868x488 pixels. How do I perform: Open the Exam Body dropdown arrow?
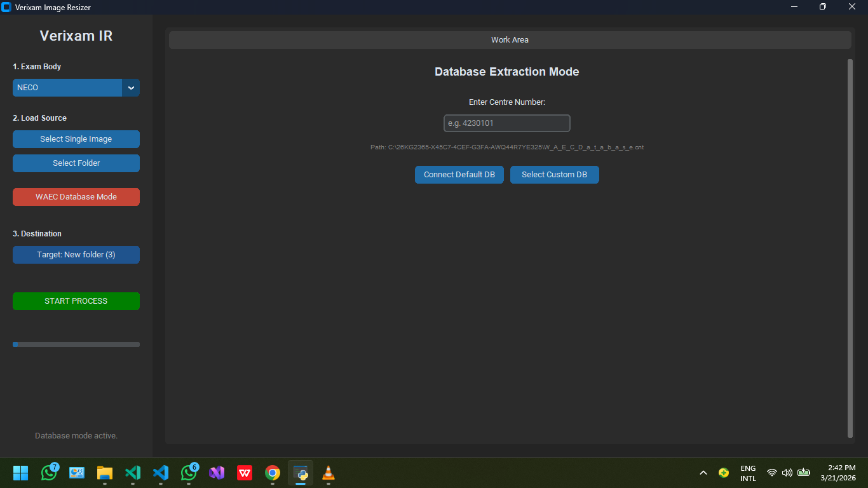(131, 88)
